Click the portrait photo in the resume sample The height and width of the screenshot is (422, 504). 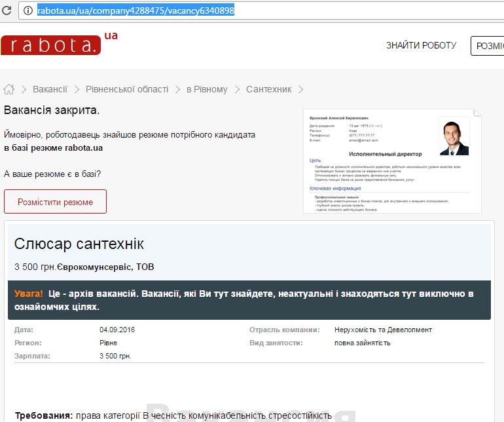(x=454, y=138)
